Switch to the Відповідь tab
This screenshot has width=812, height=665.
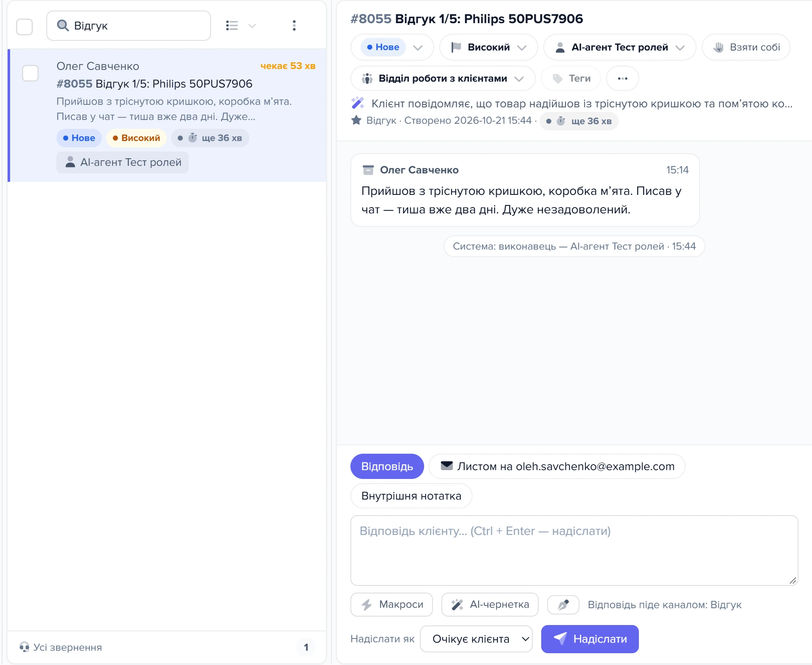[x=387, y=466]
